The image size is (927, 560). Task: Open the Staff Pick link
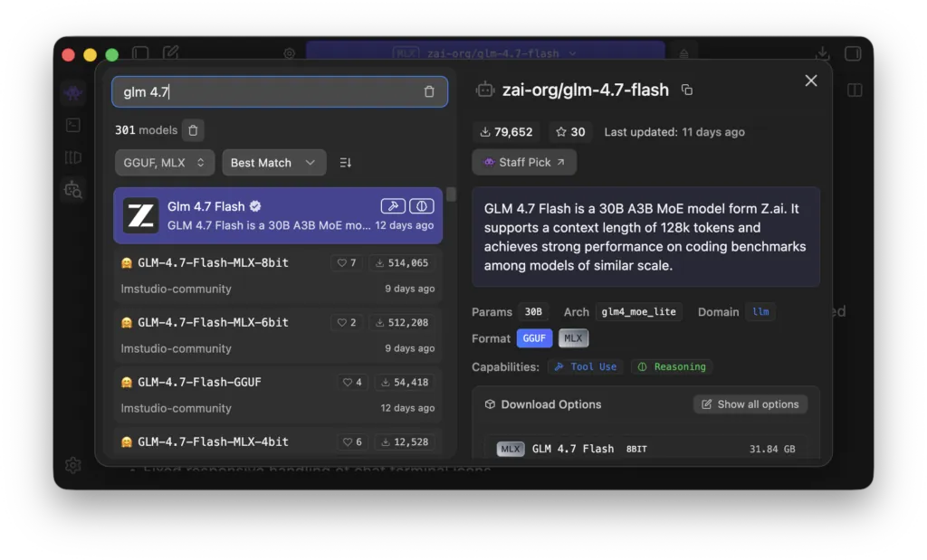[524, 162]
